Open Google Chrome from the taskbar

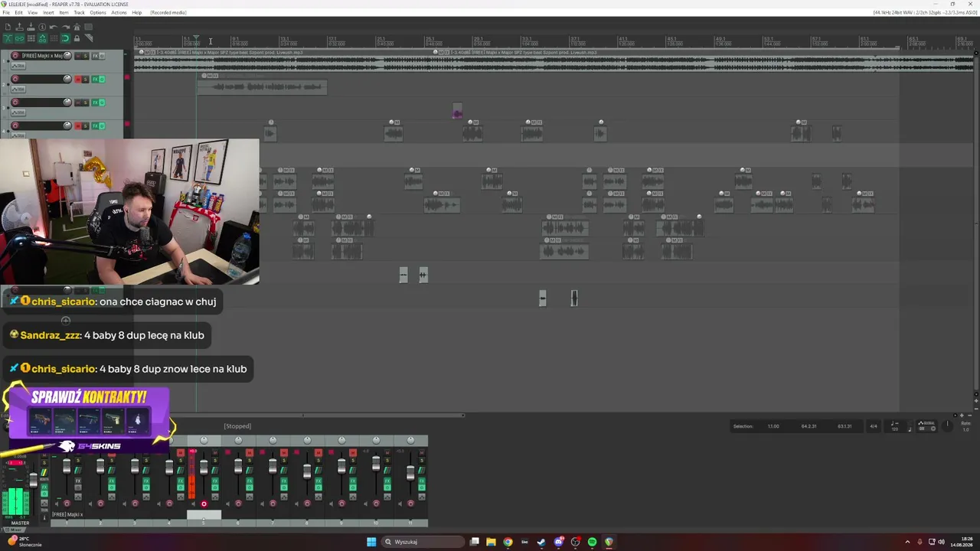508,542
